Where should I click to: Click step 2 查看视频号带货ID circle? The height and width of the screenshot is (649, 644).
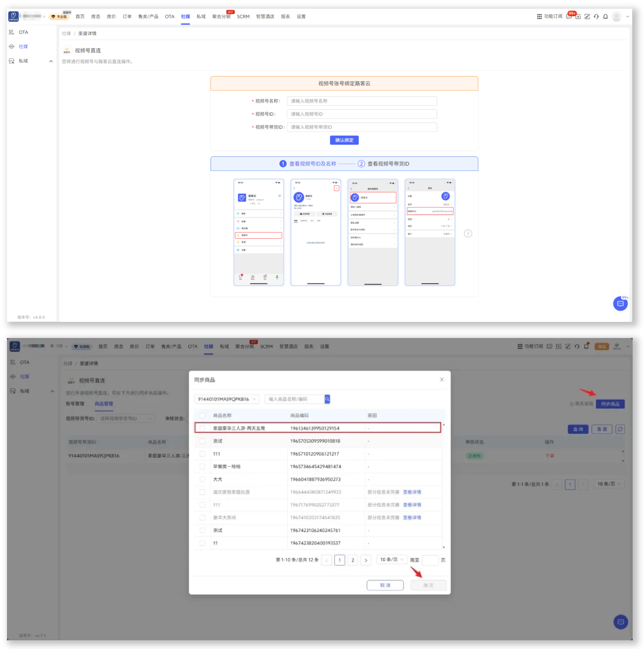(361, 164)
